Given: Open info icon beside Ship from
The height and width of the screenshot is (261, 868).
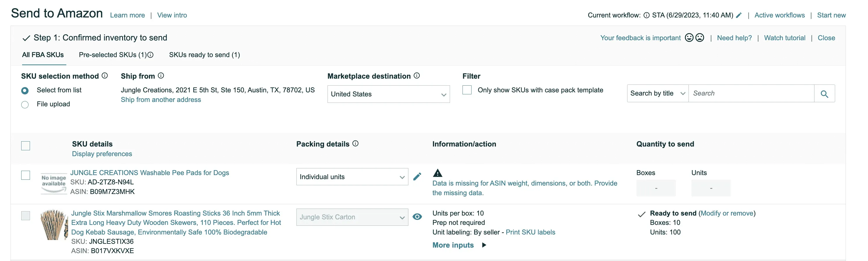Looking at the screenshot, I should pyautogui.click(x=161, y=76).
